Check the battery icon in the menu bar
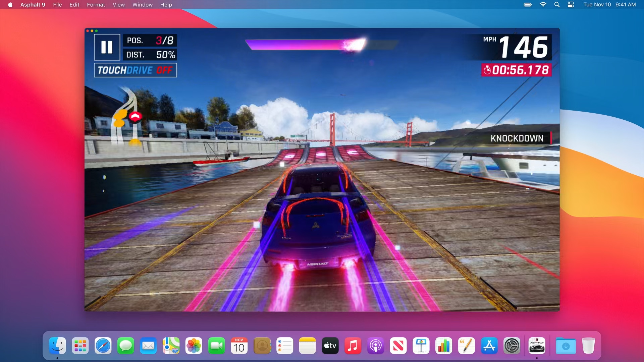 click(527, 5)
